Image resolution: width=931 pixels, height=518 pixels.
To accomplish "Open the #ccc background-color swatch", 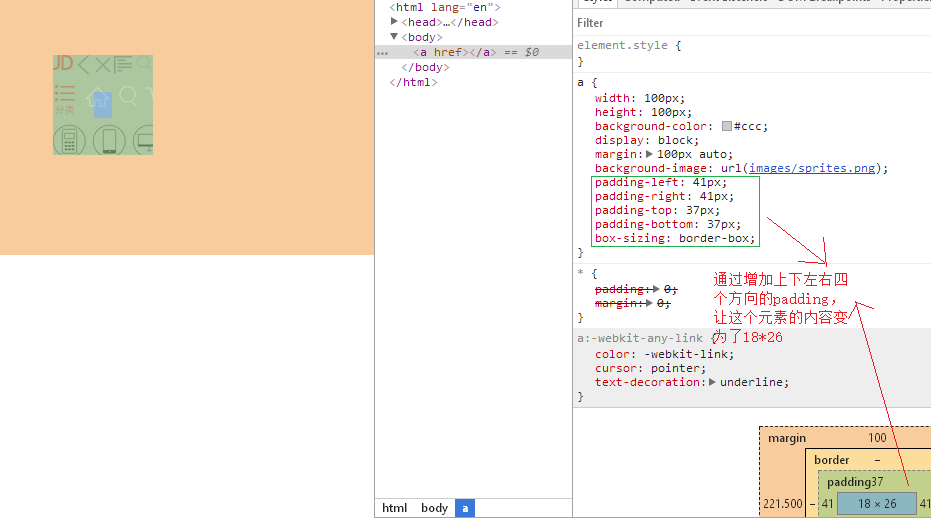I will pyautogui.click(x=727, y=126).
